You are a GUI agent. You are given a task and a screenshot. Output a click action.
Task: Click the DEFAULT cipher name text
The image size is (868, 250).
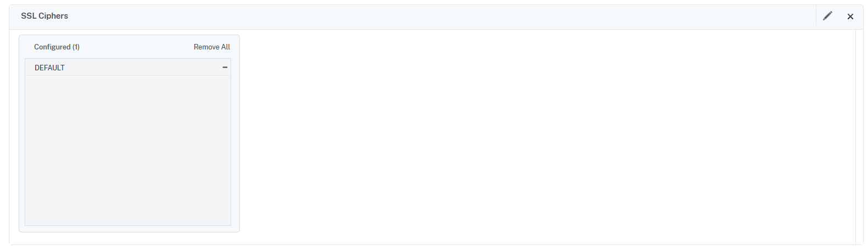click(49, 68)
